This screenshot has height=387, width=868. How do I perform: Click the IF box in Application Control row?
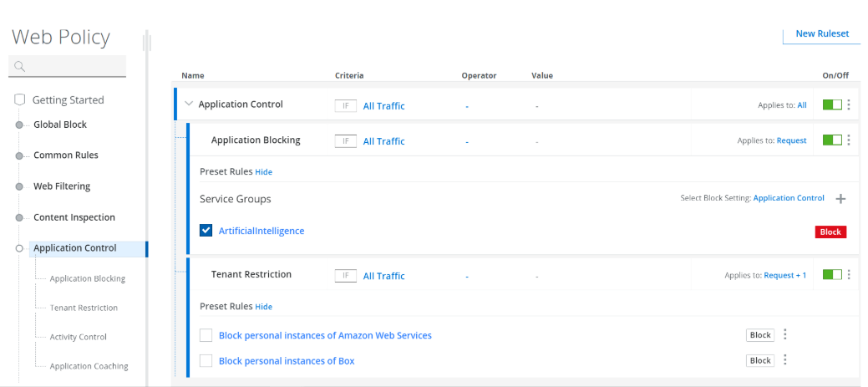345,105
